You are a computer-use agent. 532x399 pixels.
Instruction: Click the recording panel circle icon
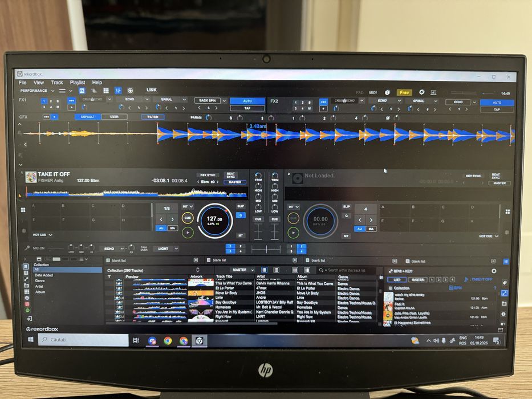point(130,91)
